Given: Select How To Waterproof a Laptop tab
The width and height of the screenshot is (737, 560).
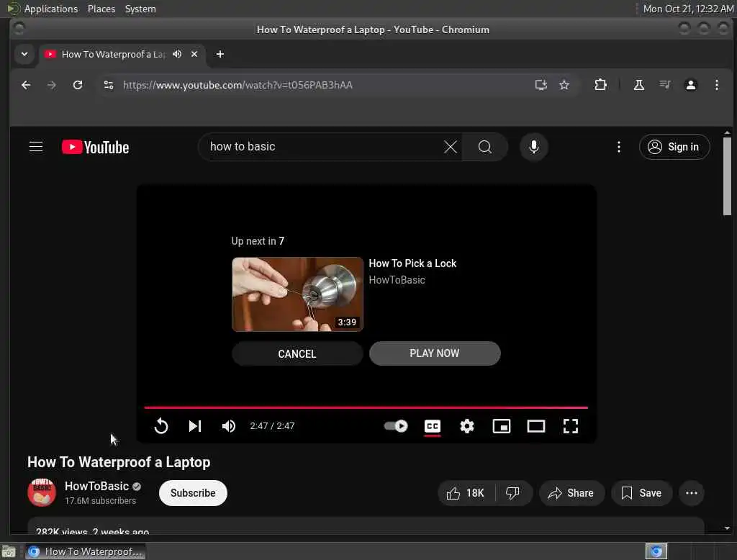Looking at the screenshot, I should pos(113,54).
